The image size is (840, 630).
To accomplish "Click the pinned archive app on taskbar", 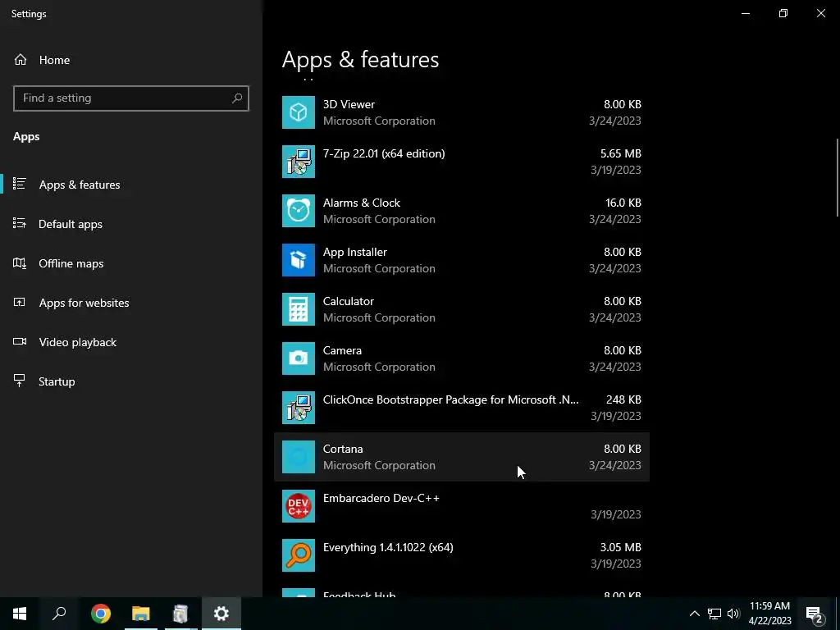I will pyautogui.click(x=180, y=614).
